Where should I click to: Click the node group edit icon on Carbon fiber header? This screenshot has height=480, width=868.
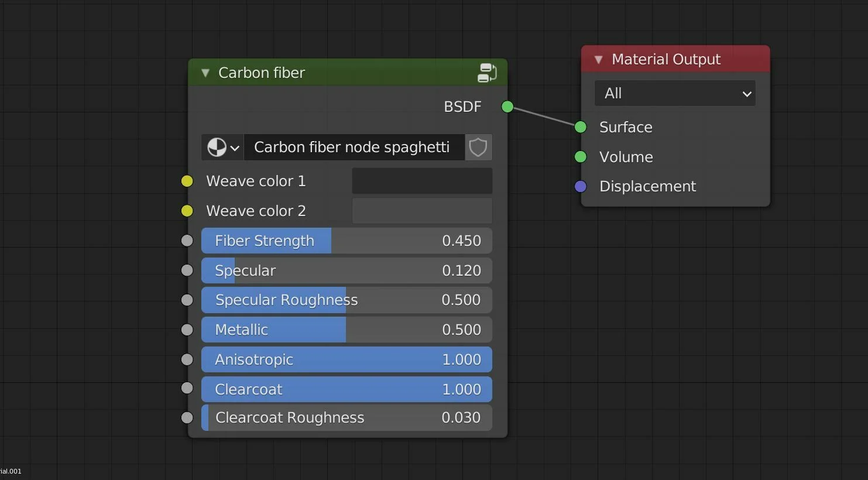tap(487, 73)
